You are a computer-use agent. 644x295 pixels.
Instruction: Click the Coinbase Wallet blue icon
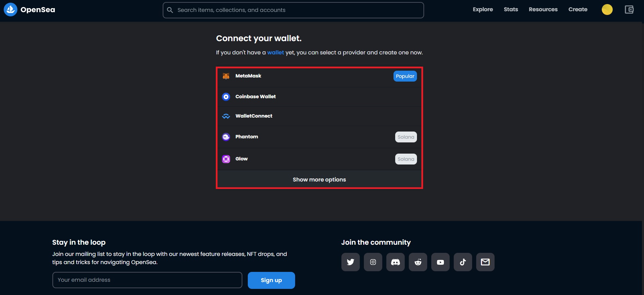coord(226,97)
